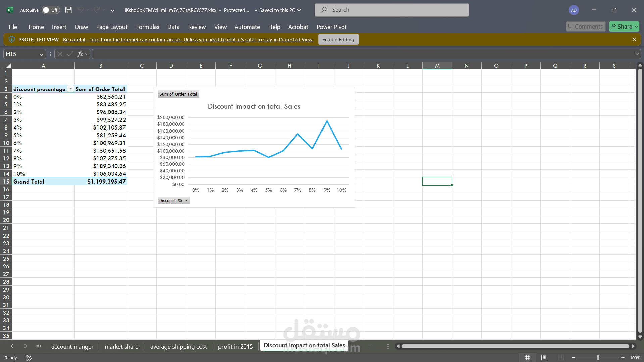Open Insert Function with the fx icon
644x362 pixels.
[80, 54]
